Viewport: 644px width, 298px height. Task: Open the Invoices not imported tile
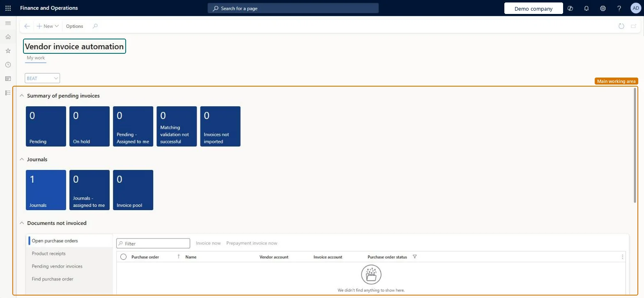[220, 126]
